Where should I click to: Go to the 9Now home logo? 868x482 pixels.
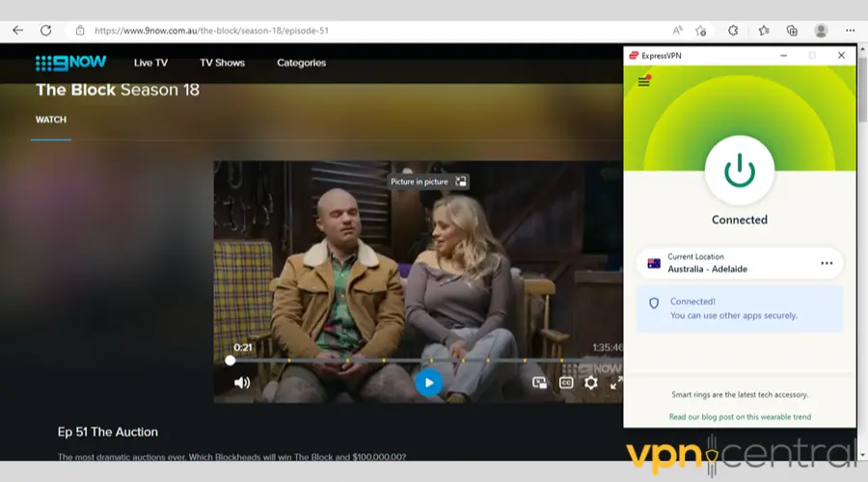[70, 63]
